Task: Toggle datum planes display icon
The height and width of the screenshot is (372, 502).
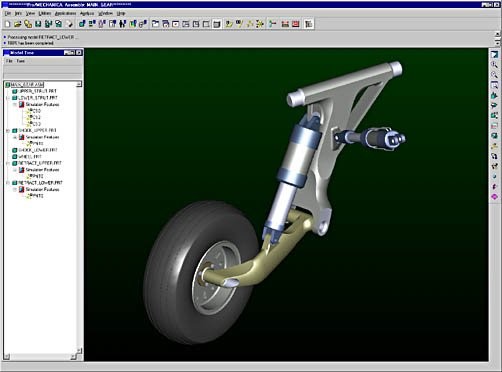Action: pyautogui.click(x=229, y=24)
